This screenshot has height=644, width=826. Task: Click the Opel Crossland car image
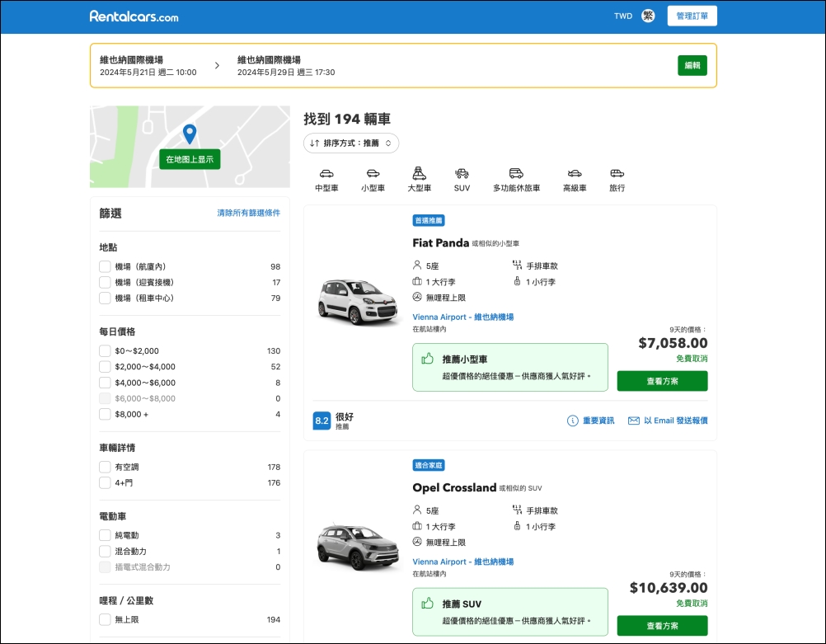point(359,547)
